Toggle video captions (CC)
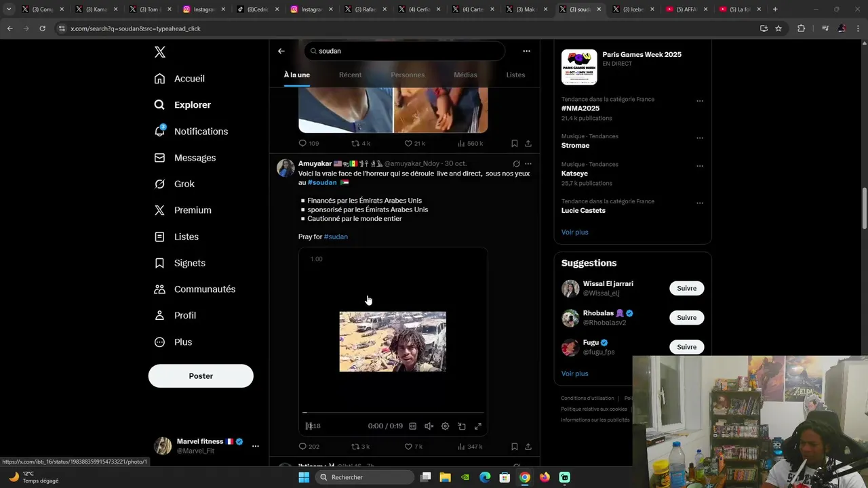The image size is (868, 488). click(412, 426)
